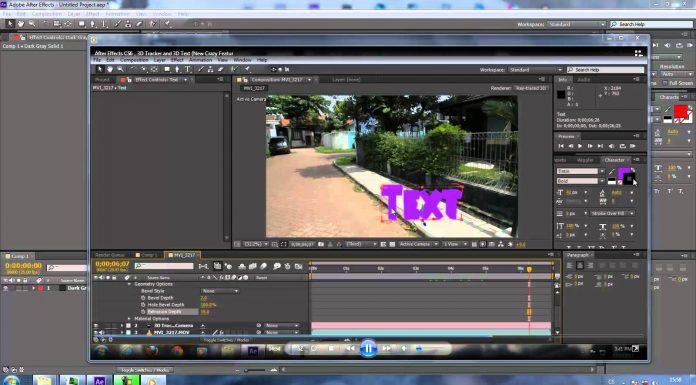
Task: Click the inner Search Help field
Action: click(x=605, y=70)
